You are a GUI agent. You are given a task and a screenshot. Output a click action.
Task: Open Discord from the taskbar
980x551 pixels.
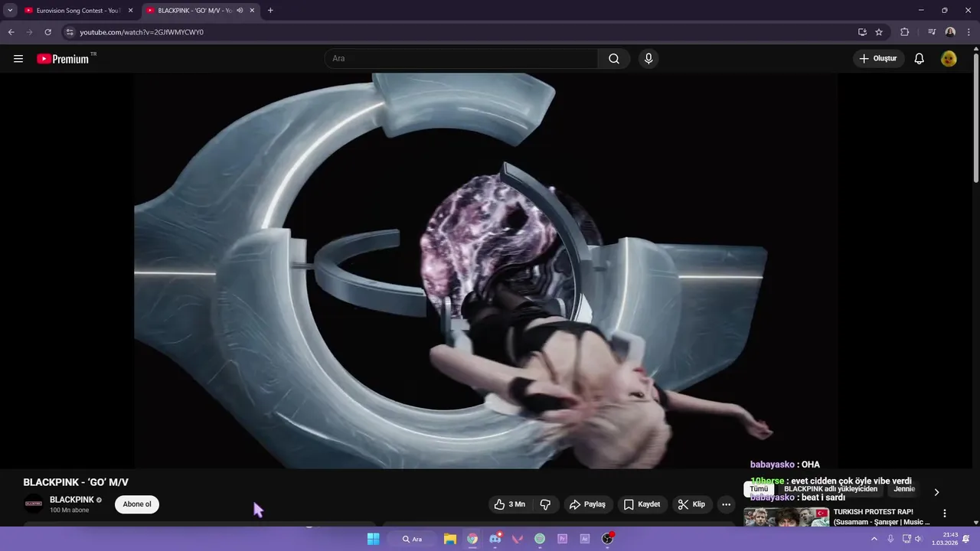click(495, 539)
